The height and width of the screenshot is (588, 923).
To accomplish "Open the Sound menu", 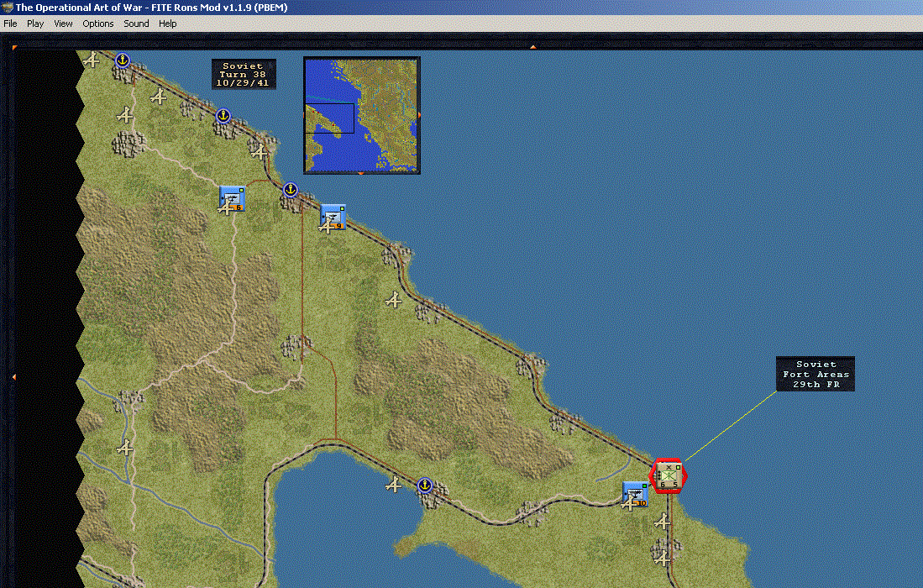I will coord(136,24).
